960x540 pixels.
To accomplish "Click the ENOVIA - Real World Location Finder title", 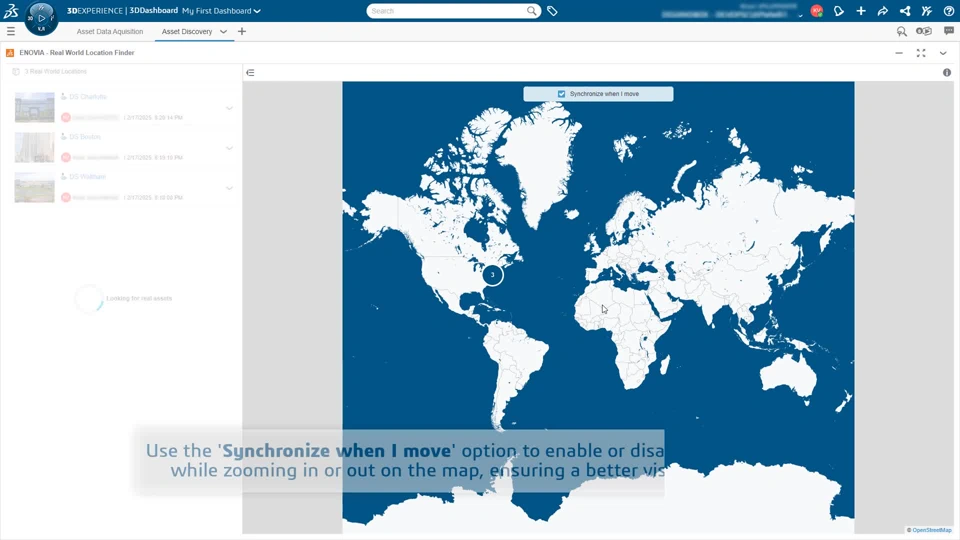I will pyautogui.click(x=77, y=53).
